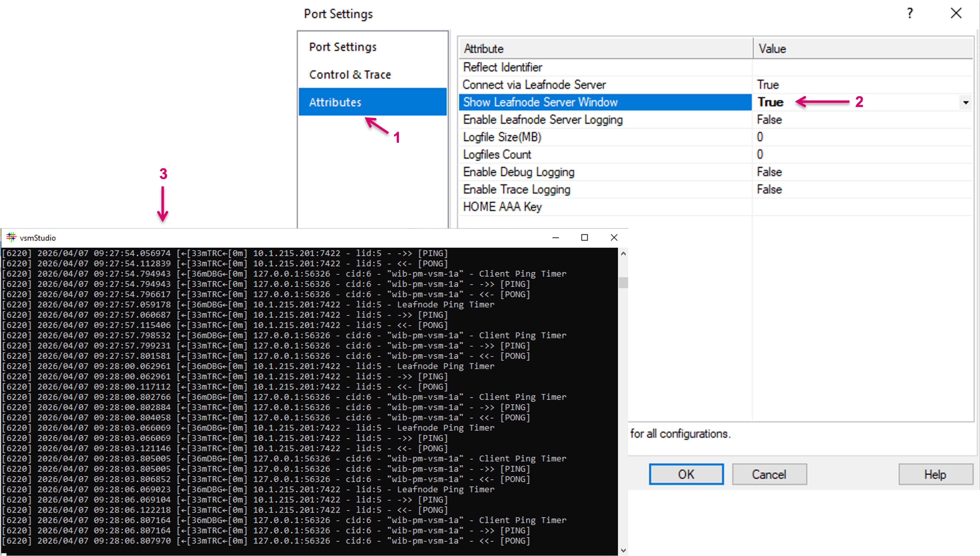Click console scrollbar down arrow
The image size is (980, 556).
point(623,550)
